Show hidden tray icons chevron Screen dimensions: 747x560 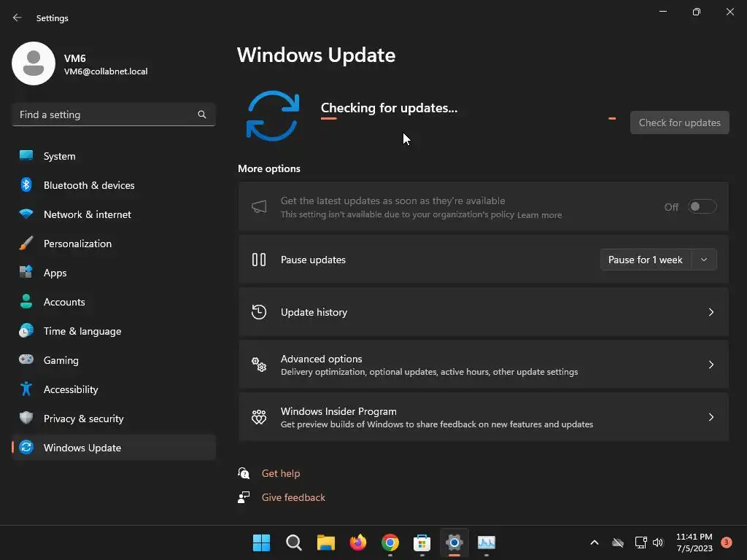(594, 542)
